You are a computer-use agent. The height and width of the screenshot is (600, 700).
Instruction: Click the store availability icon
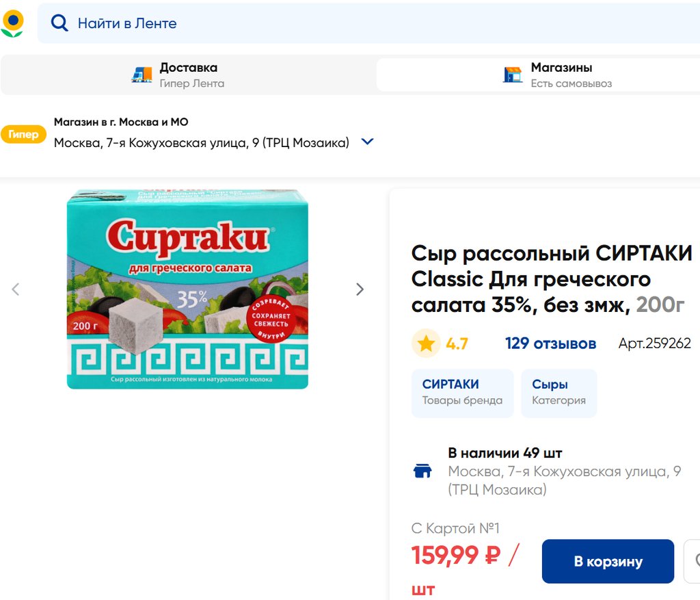423,471
